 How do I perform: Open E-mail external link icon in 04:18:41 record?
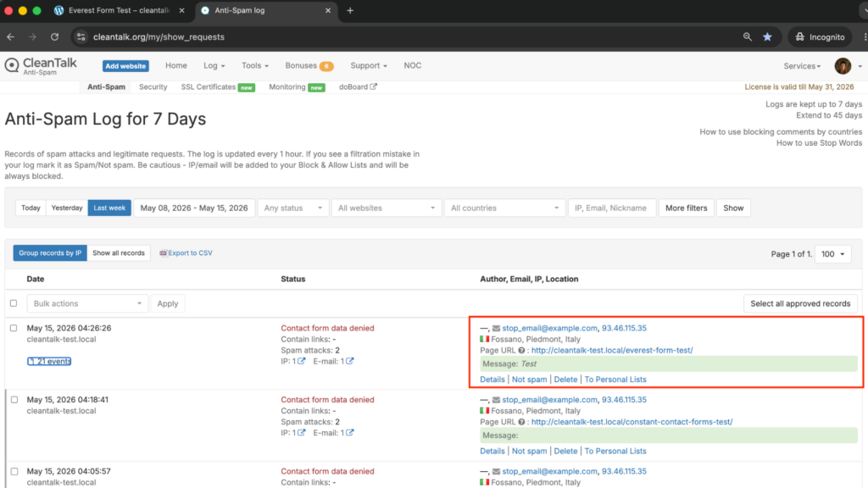point(350,433)
